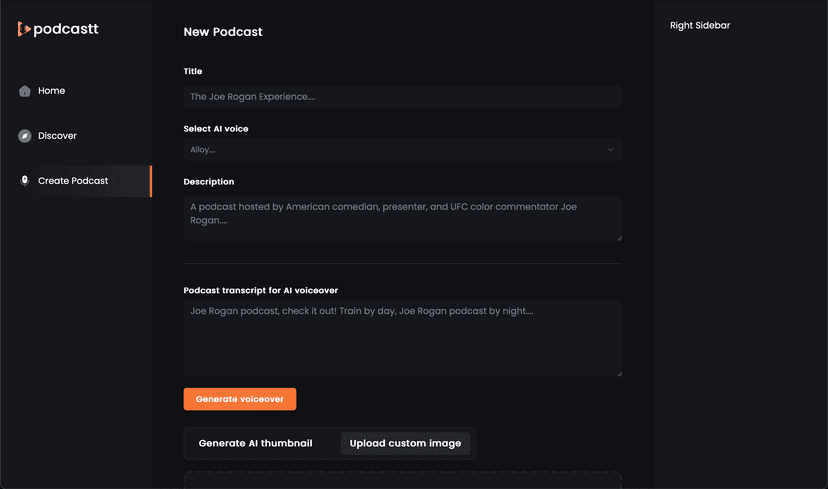
Task: Grab the transcript box resize handle
Action: click(618, 373)
